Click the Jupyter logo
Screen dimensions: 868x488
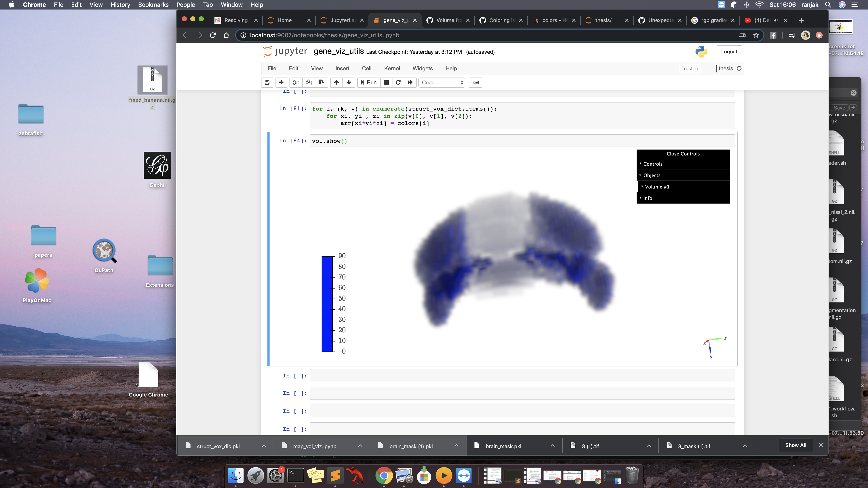(285, 51)
